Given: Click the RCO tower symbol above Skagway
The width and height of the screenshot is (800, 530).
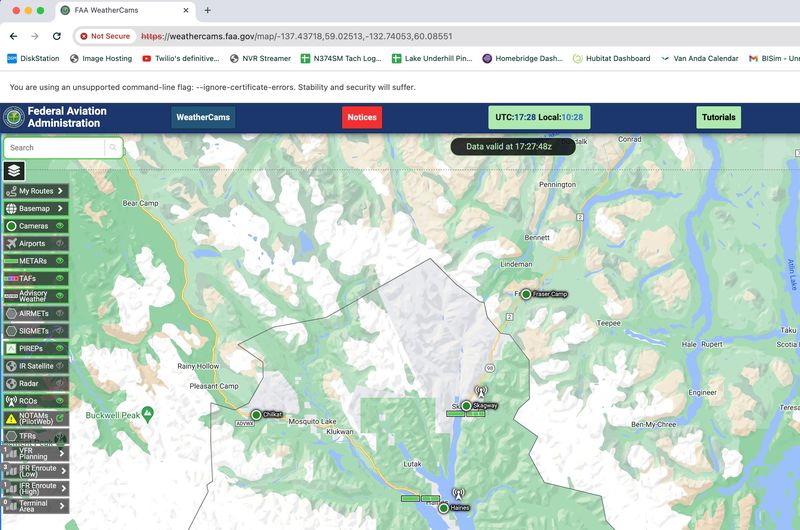Looking at the screenshot, I should click(481, 392).
